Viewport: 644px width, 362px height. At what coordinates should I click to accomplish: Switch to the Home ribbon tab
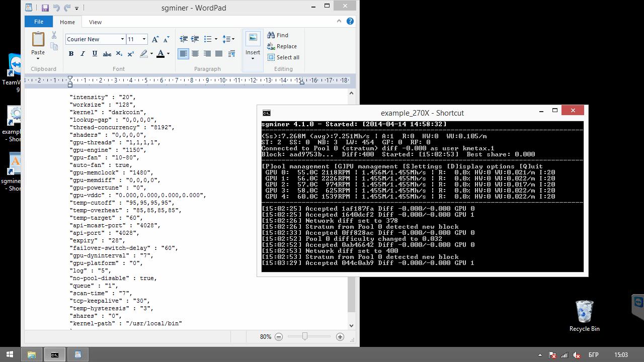click(x=67, y=22)
